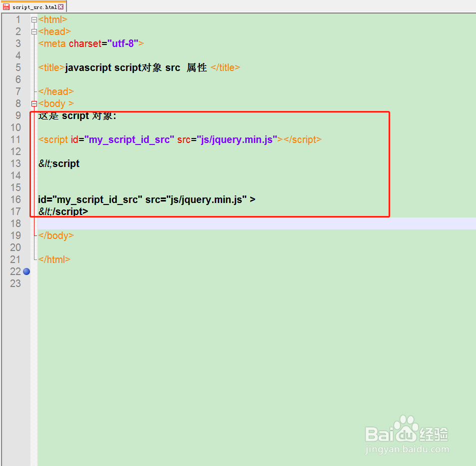Collapse the <body> fold marker on line 8
476x466 pixels.
[x=34, y=103]
